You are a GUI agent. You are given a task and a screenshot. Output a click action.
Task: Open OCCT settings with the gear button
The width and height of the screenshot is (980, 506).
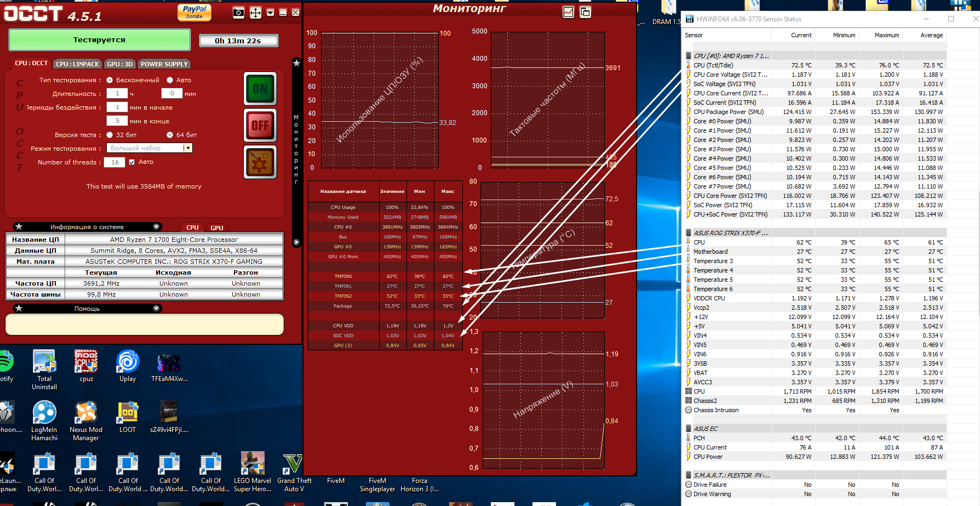pos(260,162)
